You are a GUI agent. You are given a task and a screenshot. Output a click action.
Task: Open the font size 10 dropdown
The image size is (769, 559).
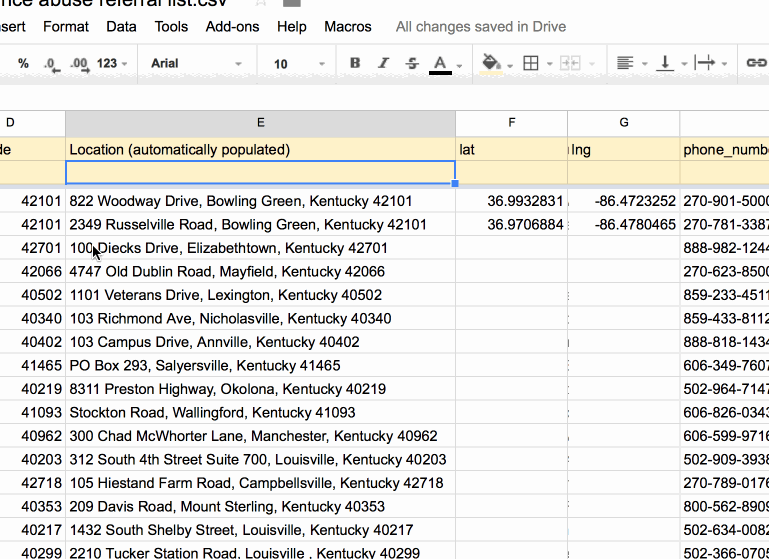click(299, 64)
